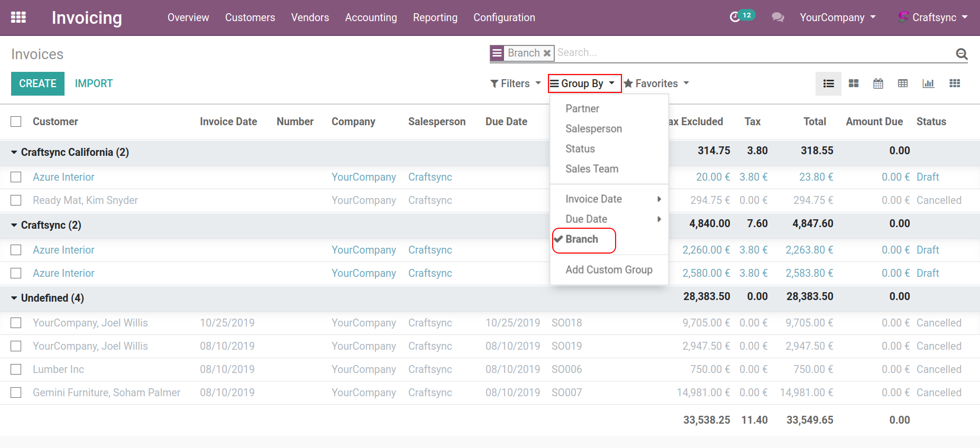Select the Lumber Inc invoice checkbox
Viewport: 980px width, 448px height.
pos(16,369)
